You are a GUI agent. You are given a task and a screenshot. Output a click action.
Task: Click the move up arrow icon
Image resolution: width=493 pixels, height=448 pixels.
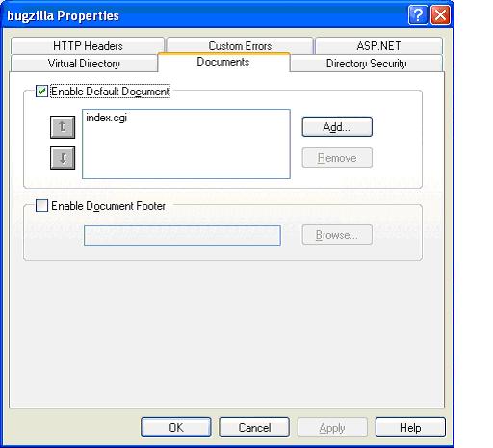point(63,127)
